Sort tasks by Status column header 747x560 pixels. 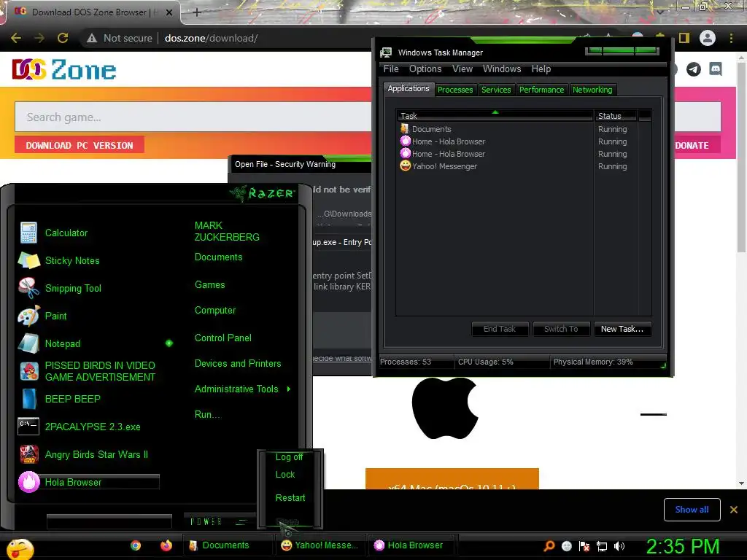(614, 116)
